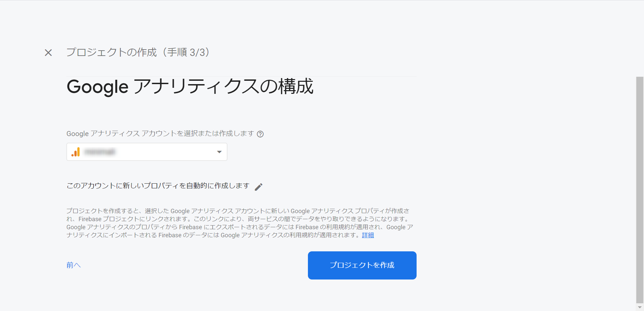The image size is (644, 311).
Task: Click the Google アナリティクスの構成 heading
Action: tap(190, 86)
